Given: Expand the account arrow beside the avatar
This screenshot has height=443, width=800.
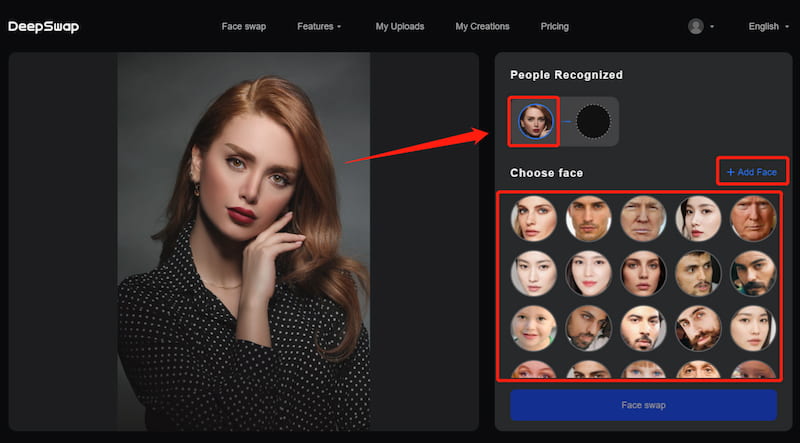Looking at the screenshot, I should click(x=712, y=27).
